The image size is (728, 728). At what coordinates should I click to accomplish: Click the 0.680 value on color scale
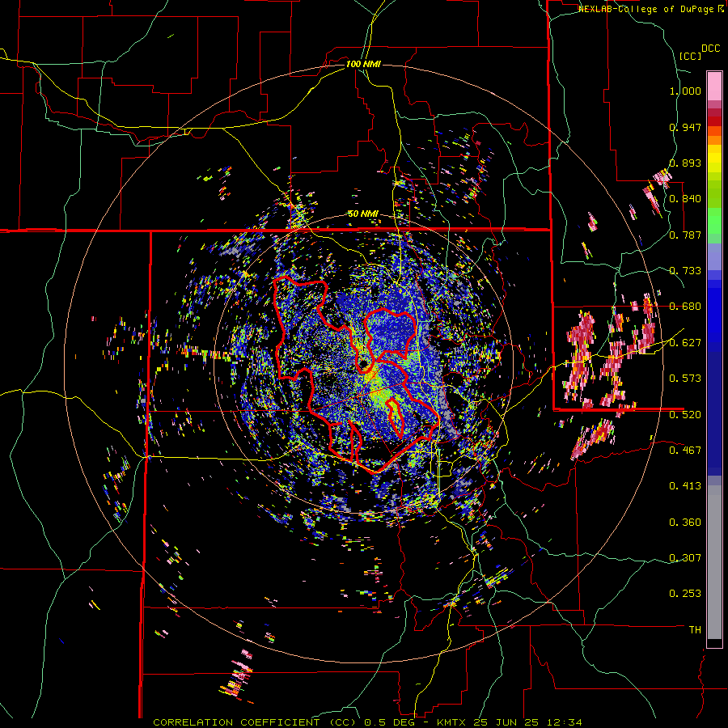685,307
